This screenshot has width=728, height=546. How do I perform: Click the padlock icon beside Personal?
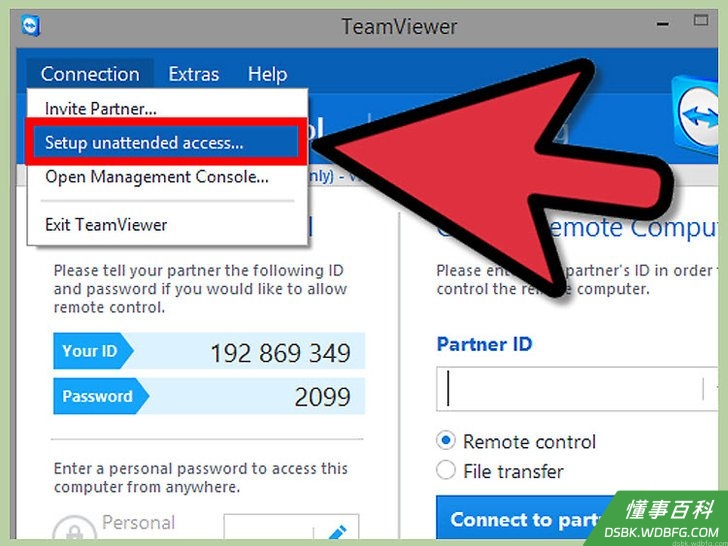(74, 529)
